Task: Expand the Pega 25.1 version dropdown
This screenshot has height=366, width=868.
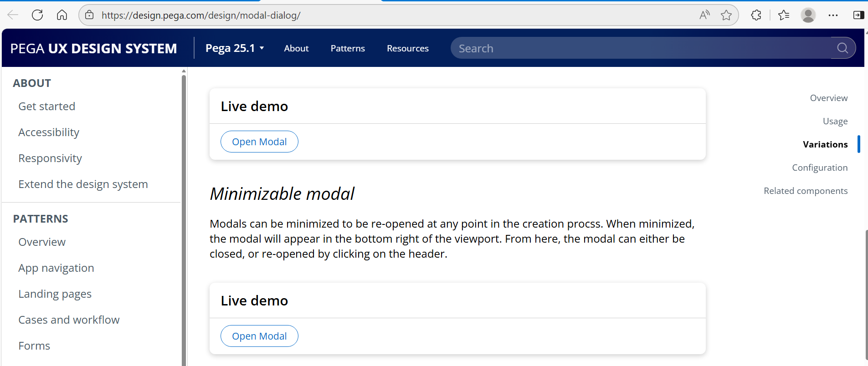Action: tap(235, 48)
